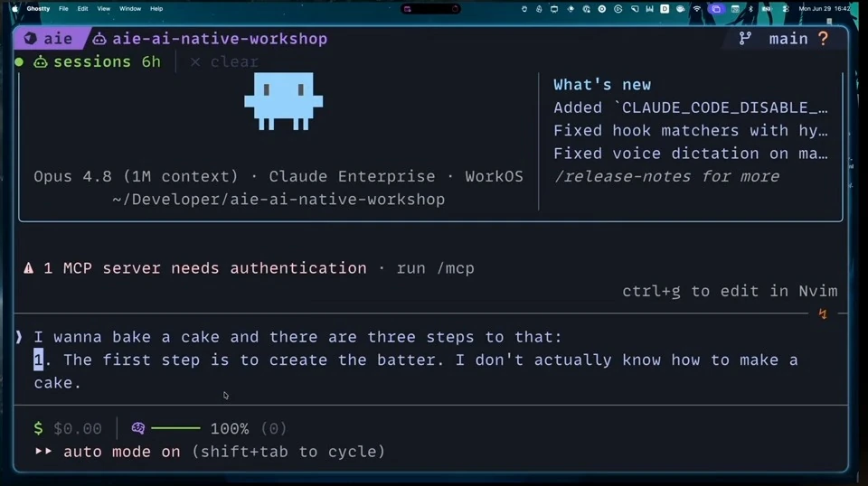868x486 pixels.
Task: Click the Fixed voice dictation release note
Action: pyautogui.click(x=691, y=154)
